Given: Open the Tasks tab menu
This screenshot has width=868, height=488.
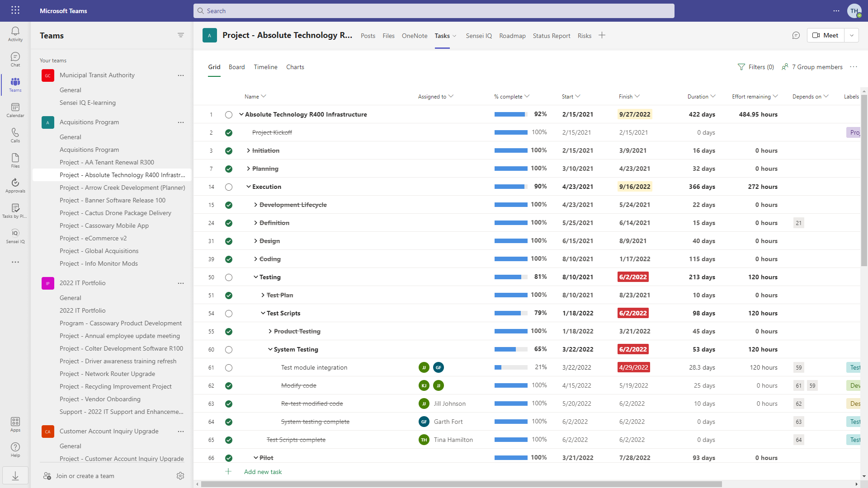Looking at the screenshot, I should click(454, 36).
